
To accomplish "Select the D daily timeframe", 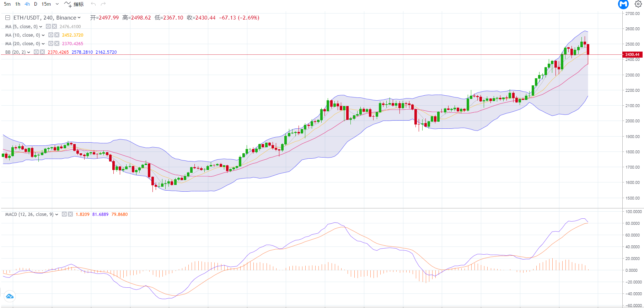I will (36, 4).
